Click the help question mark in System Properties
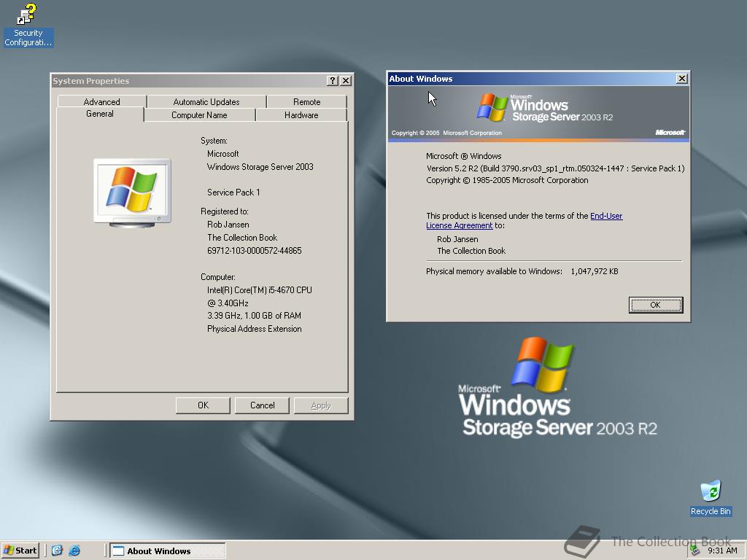This screenshot has width=747, height=560. coord(333,80)
